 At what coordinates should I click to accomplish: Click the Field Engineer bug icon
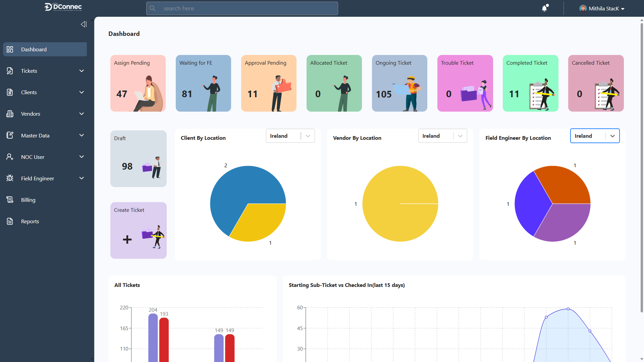10,178
